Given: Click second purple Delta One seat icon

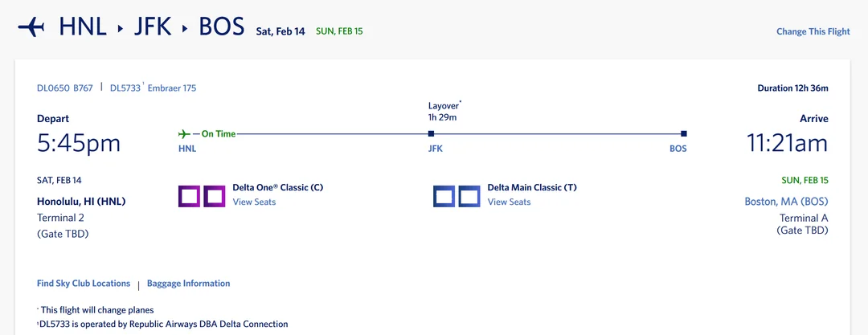Looking at the screenshot, I should point(215,196).
